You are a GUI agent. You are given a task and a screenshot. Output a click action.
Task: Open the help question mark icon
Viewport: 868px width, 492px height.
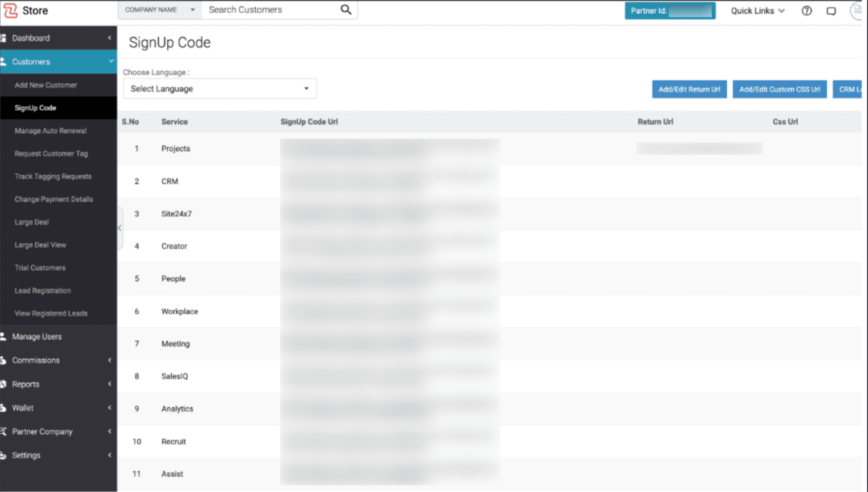(806, 11)
